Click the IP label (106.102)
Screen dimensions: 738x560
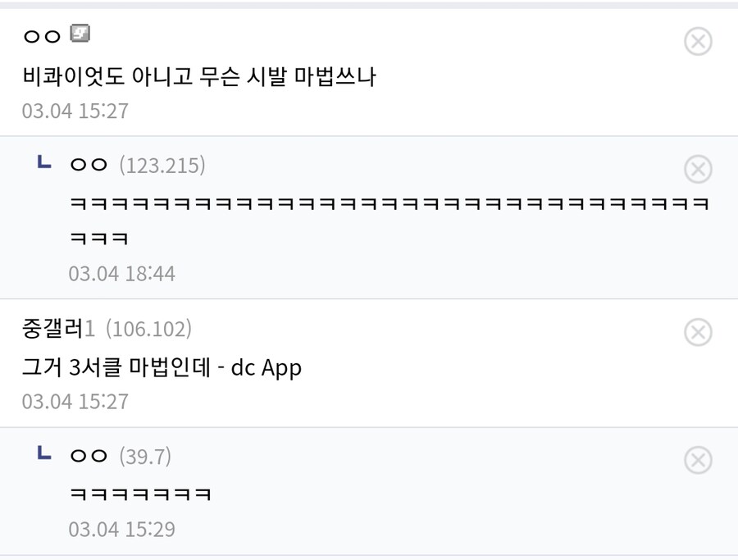(x=148, y=329)
